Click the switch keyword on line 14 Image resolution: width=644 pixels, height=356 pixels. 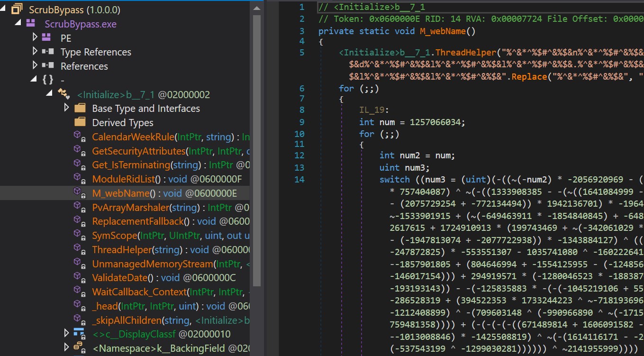point(394,179)
